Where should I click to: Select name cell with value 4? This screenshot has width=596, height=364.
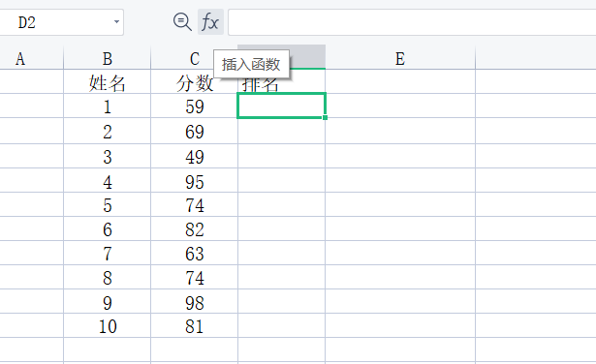coord(108,180)
